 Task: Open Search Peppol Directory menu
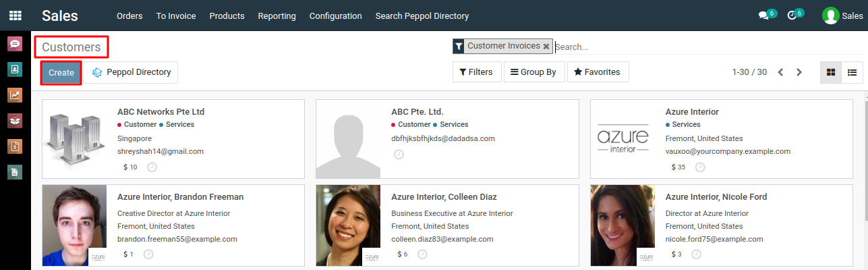422,16
